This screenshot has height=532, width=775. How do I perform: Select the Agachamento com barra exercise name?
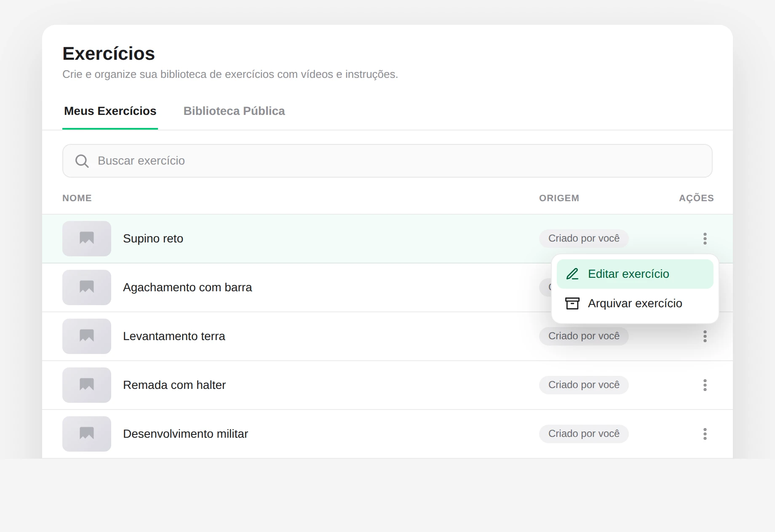click(187, 287)
